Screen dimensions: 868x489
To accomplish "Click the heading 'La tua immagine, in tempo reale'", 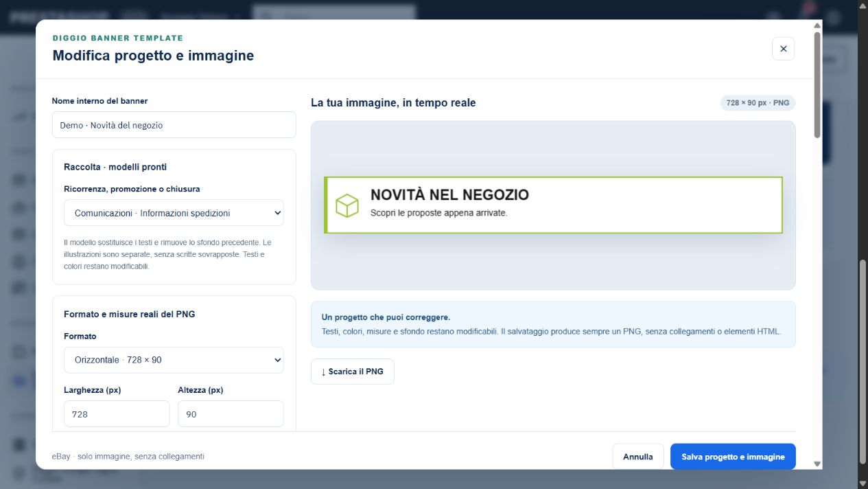I will (x=393, y=103).
